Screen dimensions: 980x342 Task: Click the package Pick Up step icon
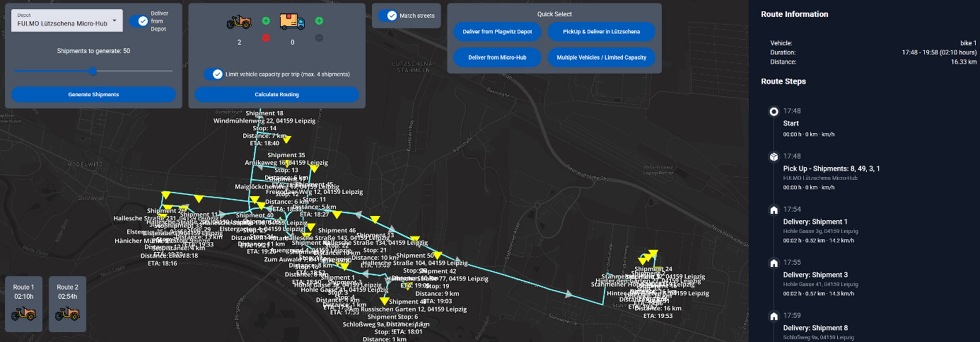click(x=774, y=157)
